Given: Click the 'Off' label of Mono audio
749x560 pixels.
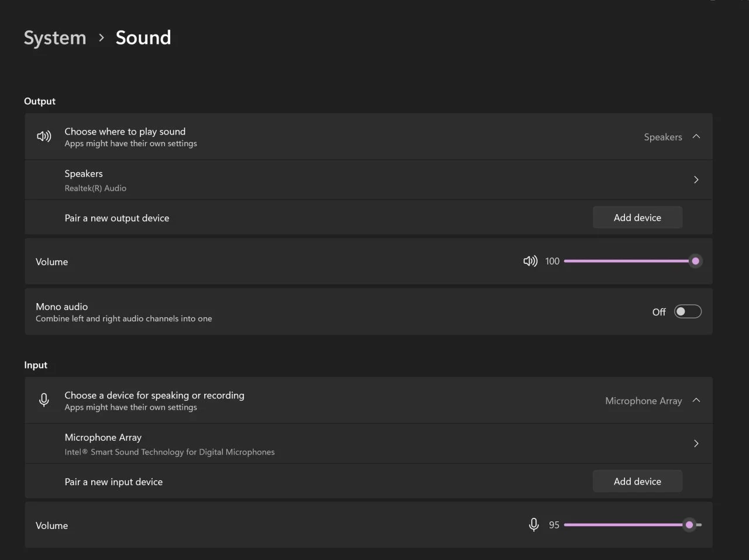Looking at the screenshot, I should click(x=659, y=312).
